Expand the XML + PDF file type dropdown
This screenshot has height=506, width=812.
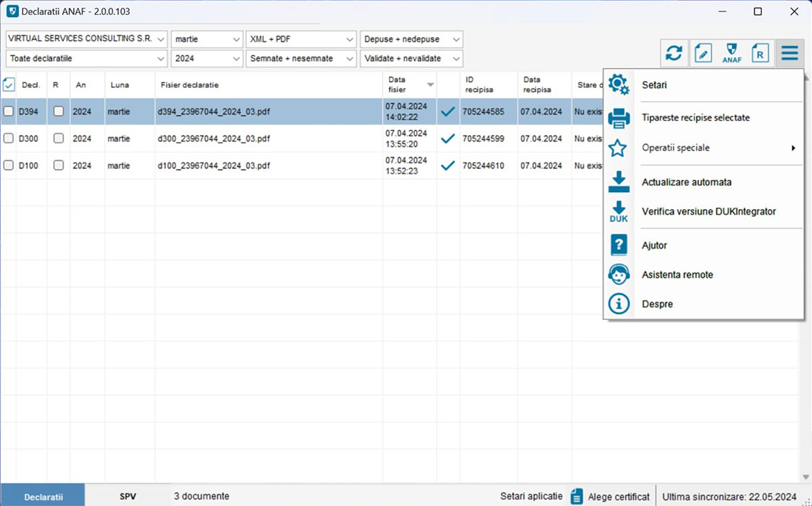pos(301,39)
